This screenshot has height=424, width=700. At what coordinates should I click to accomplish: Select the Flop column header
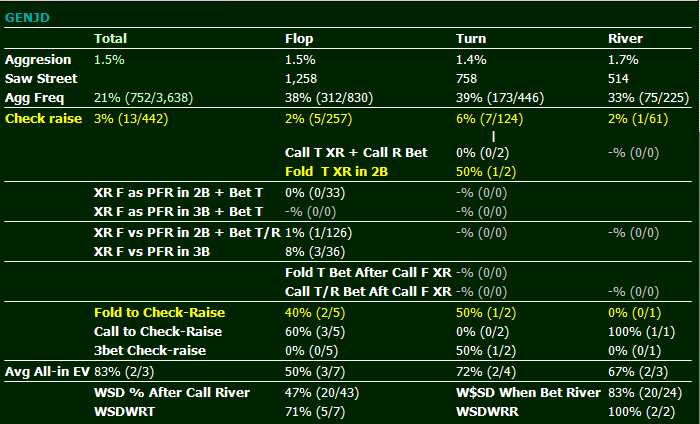point(299,39)
